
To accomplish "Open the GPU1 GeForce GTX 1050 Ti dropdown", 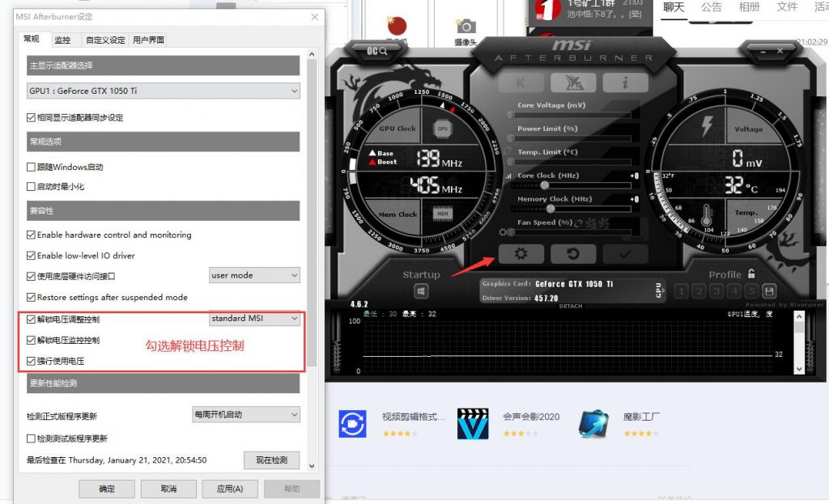I will click(x=164, y=91).
